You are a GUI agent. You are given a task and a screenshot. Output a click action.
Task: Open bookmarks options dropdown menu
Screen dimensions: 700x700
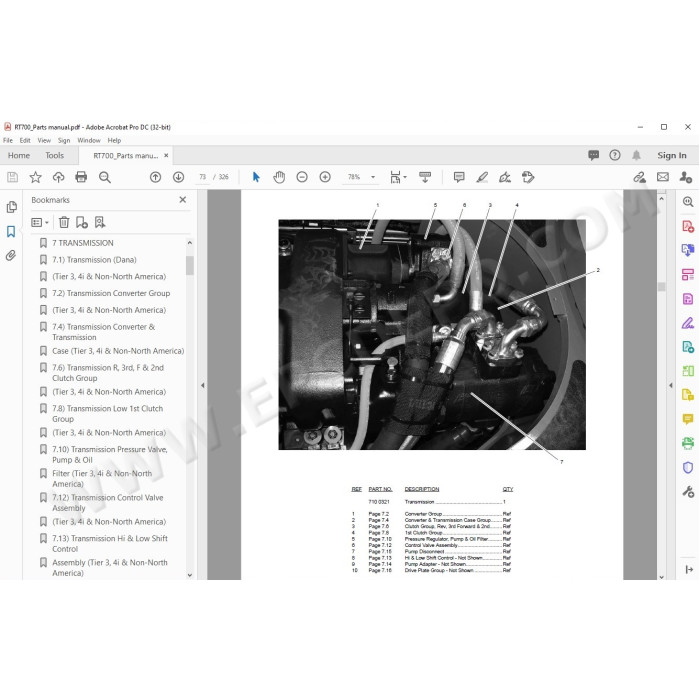[40, 222]
